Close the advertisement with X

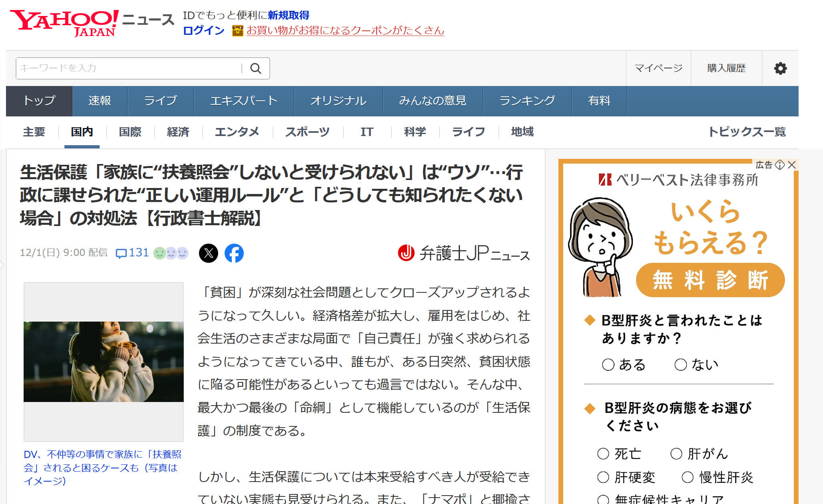pos(791,165)
